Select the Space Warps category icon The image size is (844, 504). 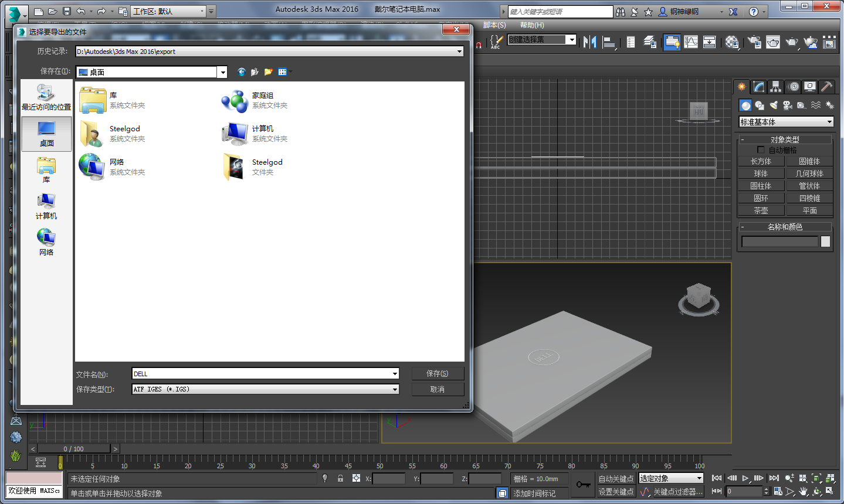click(x=816, y=105)
